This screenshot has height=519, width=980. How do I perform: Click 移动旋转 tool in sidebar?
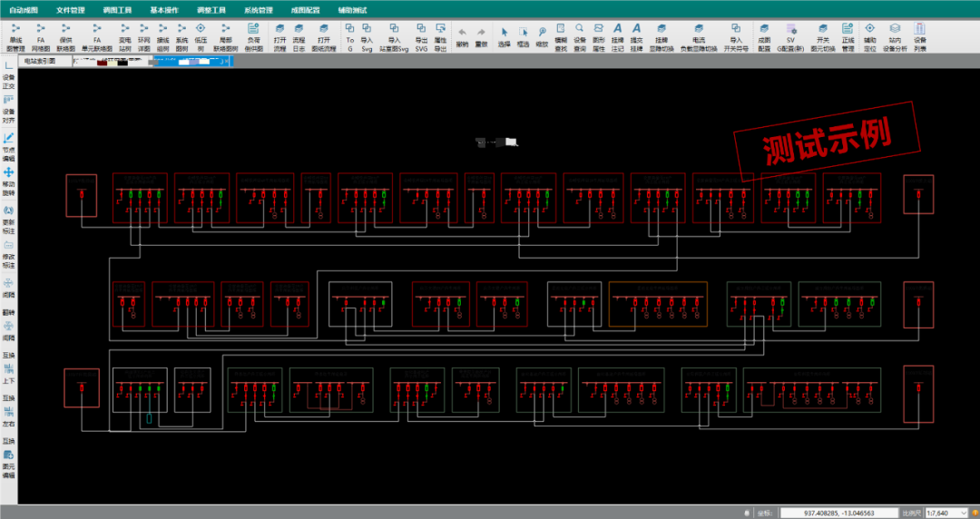9,179
